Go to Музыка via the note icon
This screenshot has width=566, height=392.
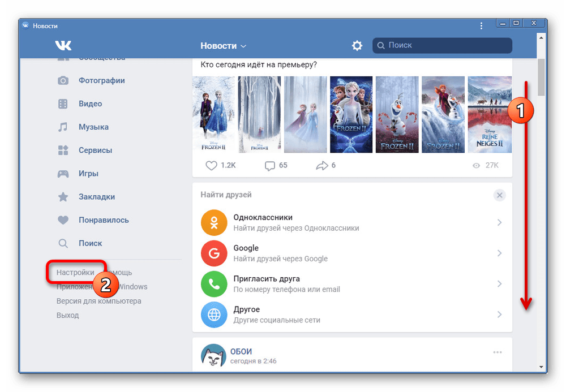pos(63,127)
